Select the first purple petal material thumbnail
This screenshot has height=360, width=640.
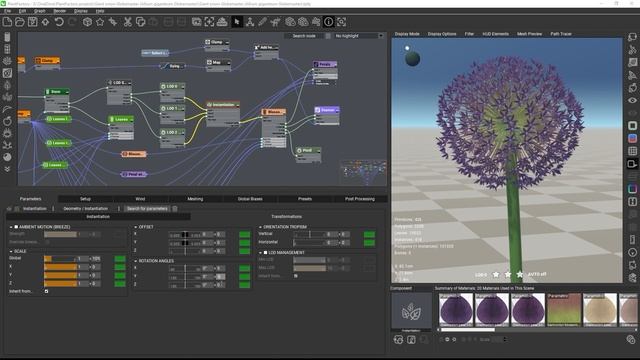[x=456, y=310]
